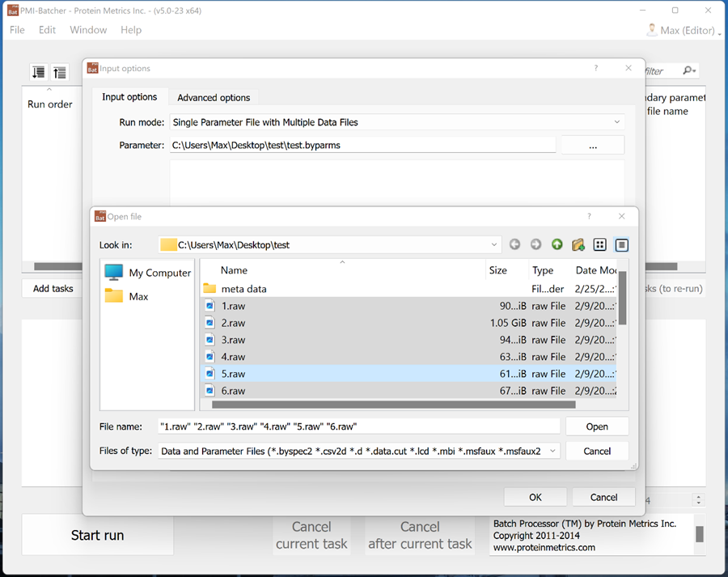The width and height of the screenshot is (728, 577).
Task: Click the move tasks down icon
Action: 38,73
